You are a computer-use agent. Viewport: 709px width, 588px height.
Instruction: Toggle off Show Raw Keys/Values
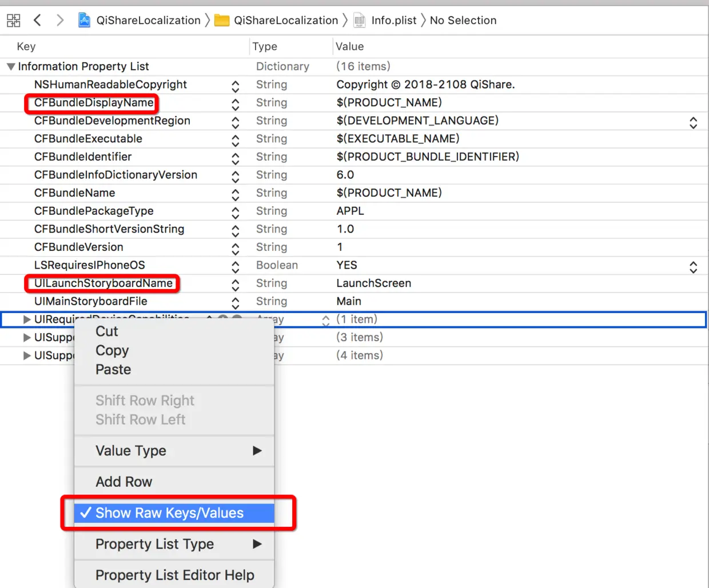(x=170, y=513)
